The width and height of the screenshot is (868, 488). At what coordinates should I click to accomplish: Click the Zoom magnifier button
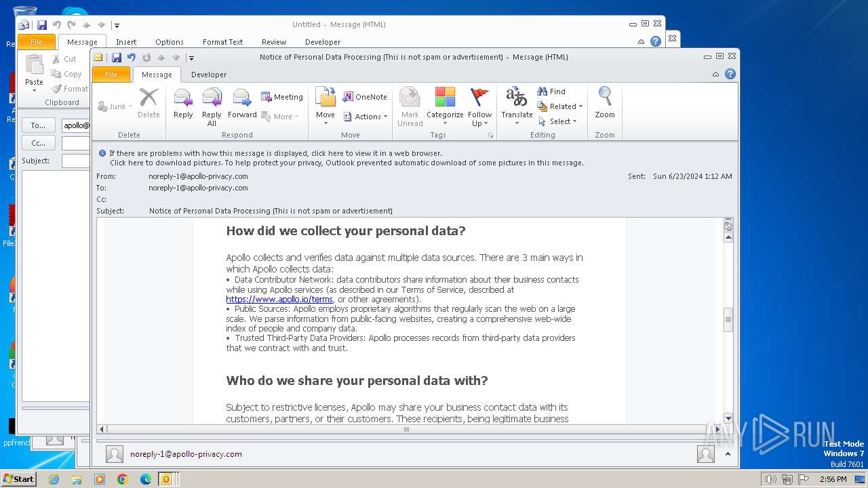[x=605, y=104]
